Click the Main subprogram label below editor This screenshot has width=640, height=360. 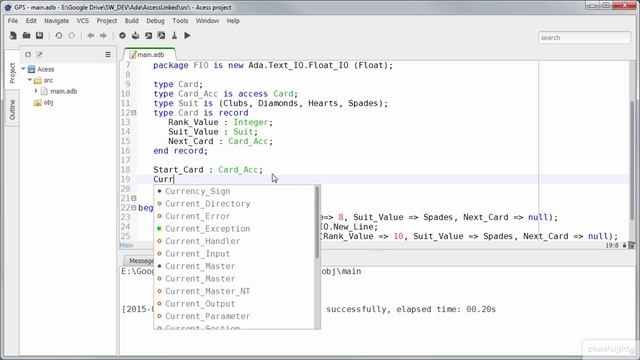[x=126, y=245]
